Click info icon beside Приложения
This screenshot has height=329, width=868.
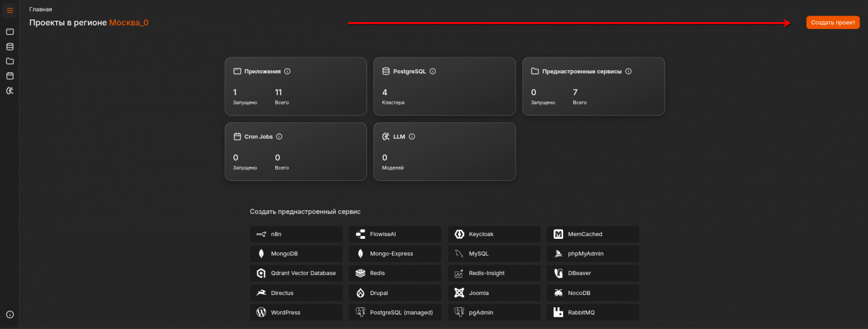(x=287, y=71)
